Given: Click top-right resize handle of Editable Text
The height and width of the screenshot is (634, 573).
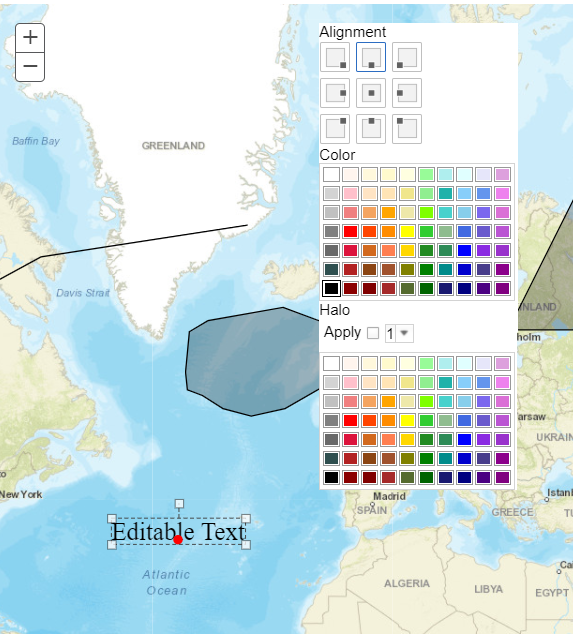Looking at the screenshot, I should (x=246, y=518).
